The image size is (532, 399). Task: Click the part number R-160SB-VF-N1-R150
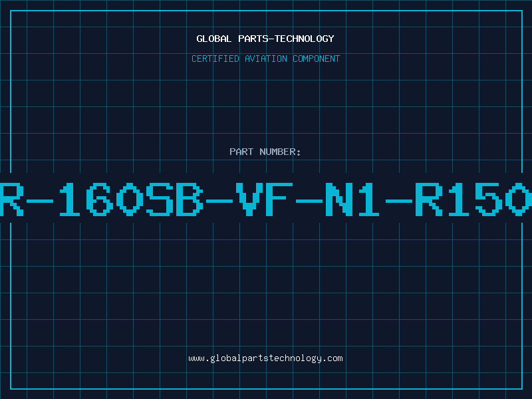[266, 199]
